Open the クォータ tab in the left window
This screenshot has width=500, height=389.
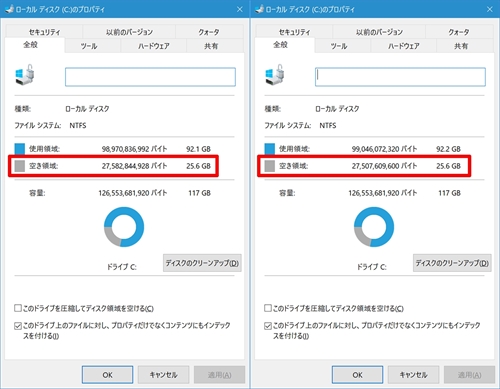click(x=209, y=32)
